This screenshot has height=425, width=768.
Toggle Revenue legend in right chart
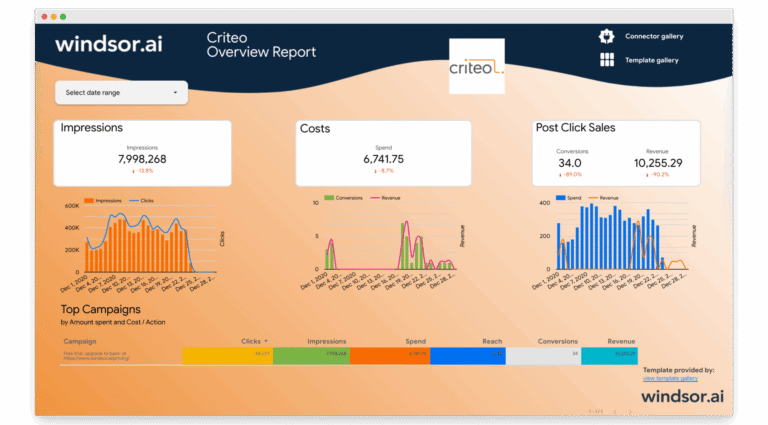click(603, 198)
